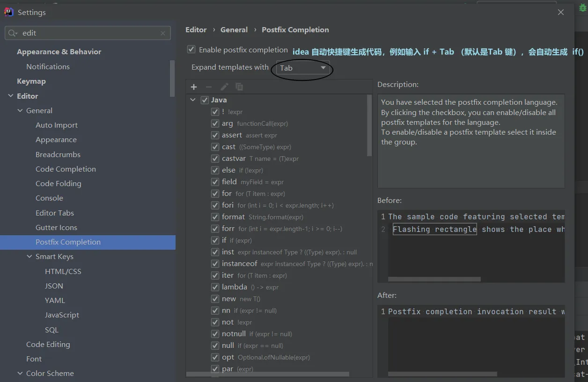Open the Expand templates with Tab dropdown
The height and width of the screenshot is (382, 588).
(303, 68)
